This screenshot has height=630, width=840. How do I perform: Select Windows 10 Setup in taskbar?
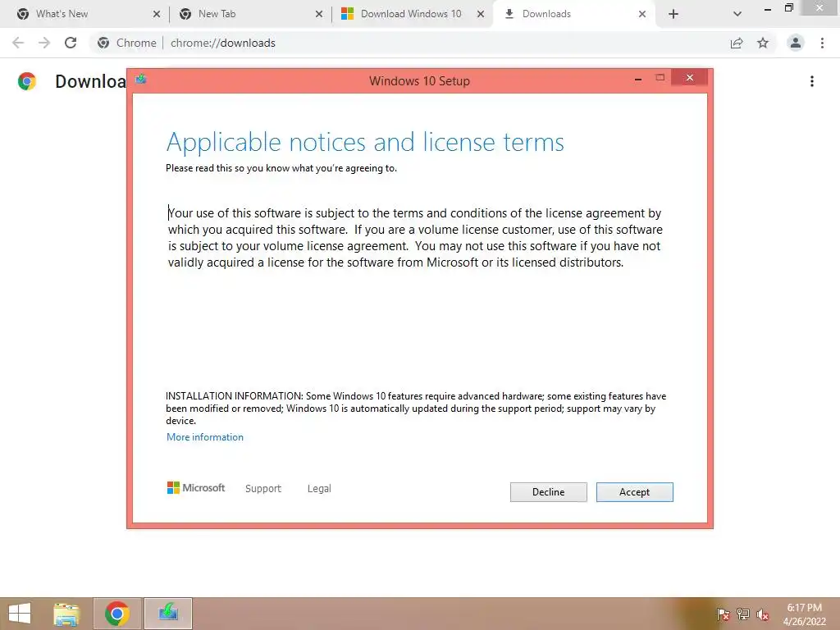click(x=167, y=614)
